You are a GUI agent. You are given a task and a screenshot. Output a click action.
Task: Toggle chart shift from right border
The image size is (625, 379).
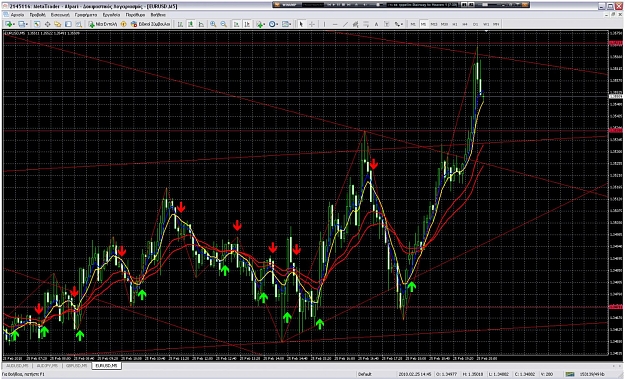pyautogui.click(x=247, y=24)
